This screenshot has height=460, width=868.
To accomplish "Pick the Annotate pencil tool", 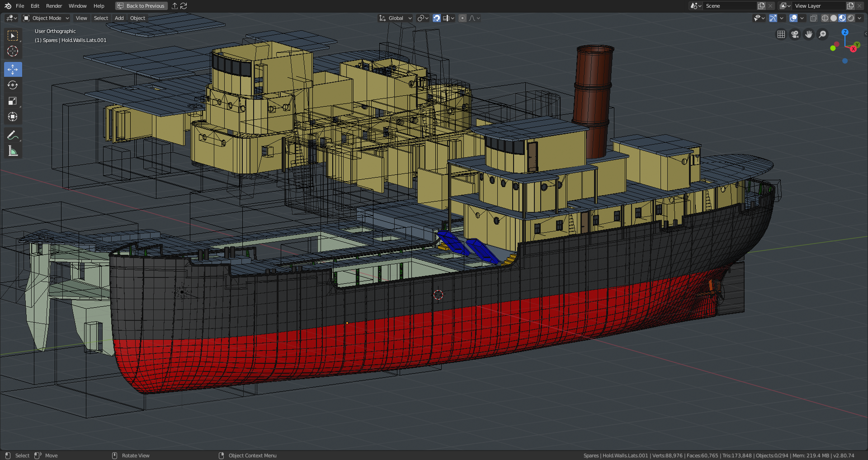I will pyautogui.click(x=13, y=135).
